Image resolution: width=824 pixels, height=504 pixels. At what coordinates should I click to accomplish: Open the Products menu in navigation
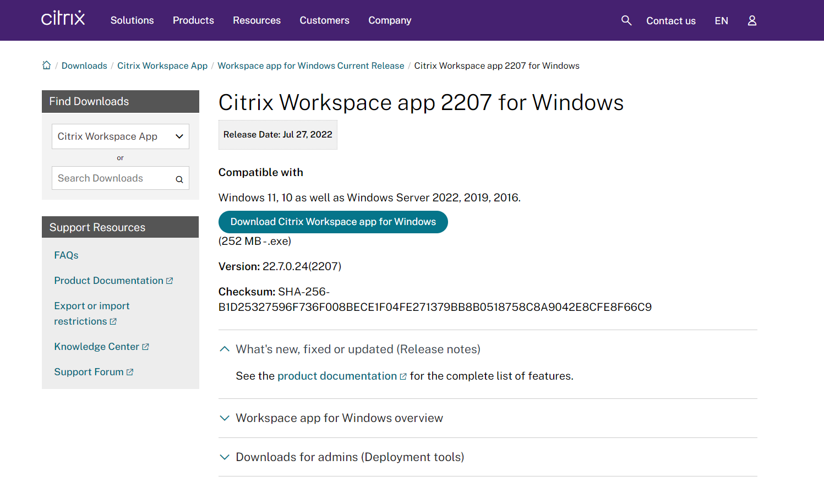[193, 20]
